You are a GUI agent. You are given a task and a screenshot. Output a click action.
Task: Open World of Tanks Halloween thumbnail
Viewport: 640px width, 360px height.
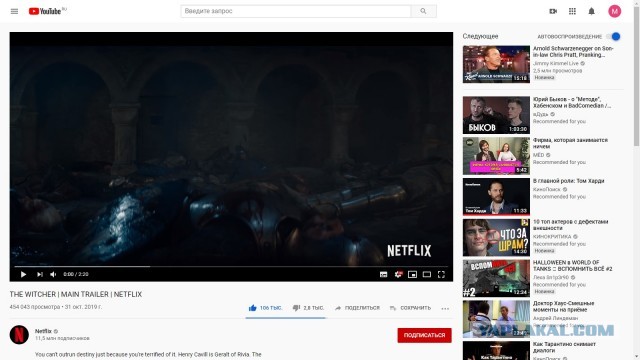(496, 278)
